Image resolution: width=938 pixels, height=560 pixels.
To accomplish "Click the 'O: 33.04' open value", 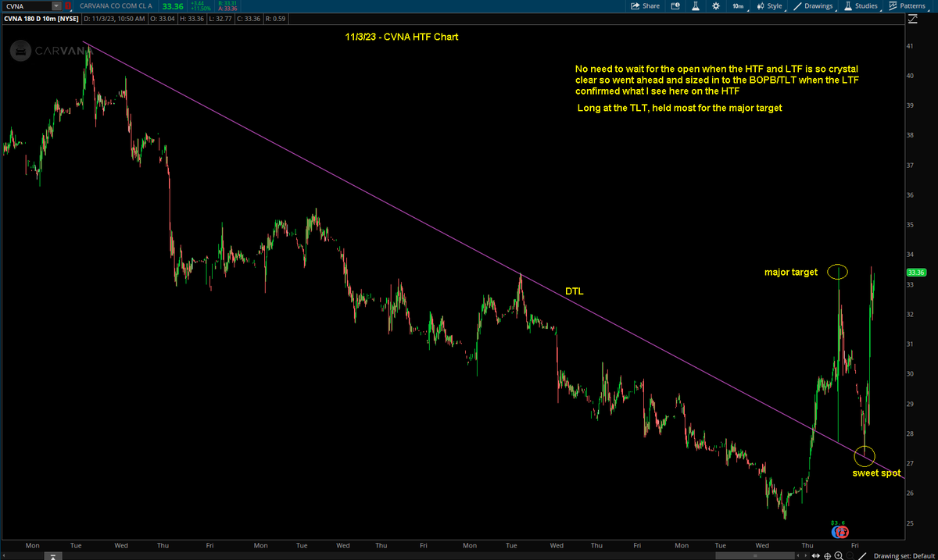I will [x=163, y=19].
